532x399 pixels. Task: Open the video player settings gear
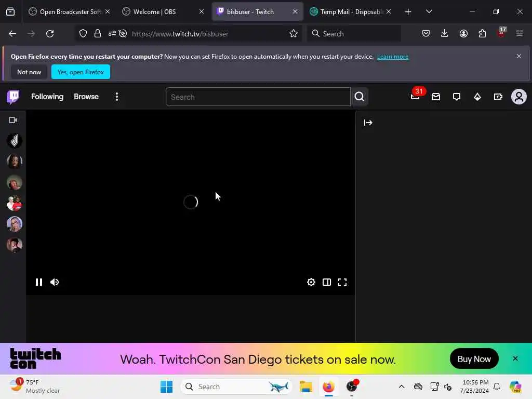click(311, 282)
